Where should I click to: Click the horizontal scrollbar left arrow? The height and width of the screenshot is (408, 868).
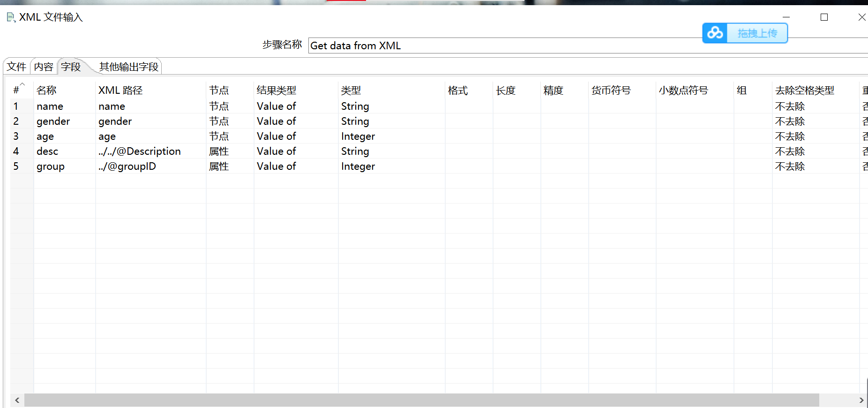tap(17, 400)
